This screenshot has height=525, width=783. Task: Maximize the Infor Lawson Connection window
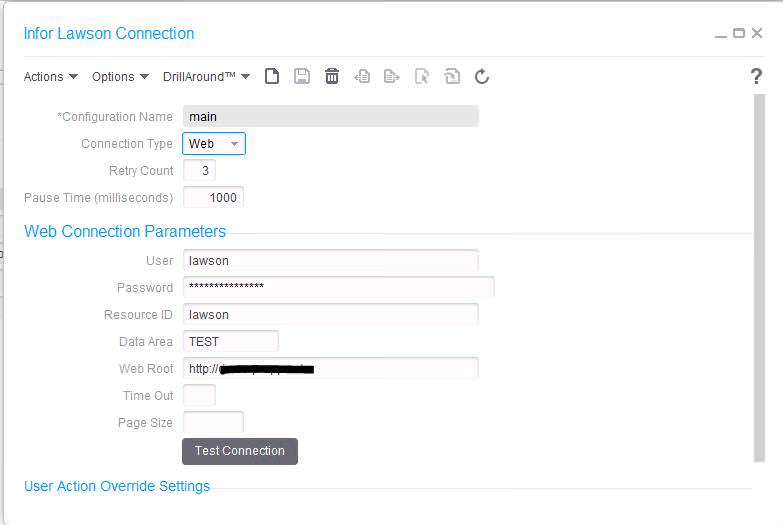[739, 33]
